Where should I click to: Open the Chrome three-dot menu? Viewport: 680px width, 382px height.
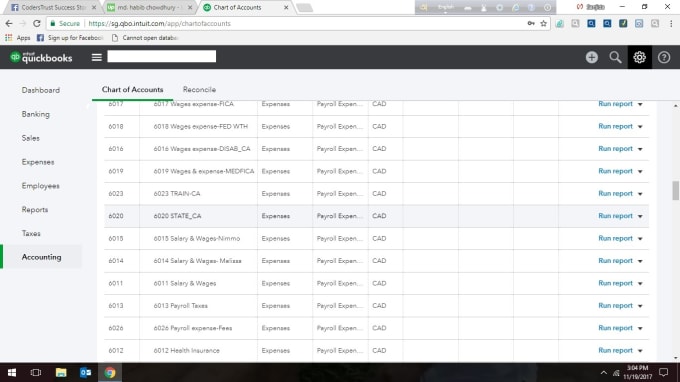[x=671, y=23]
